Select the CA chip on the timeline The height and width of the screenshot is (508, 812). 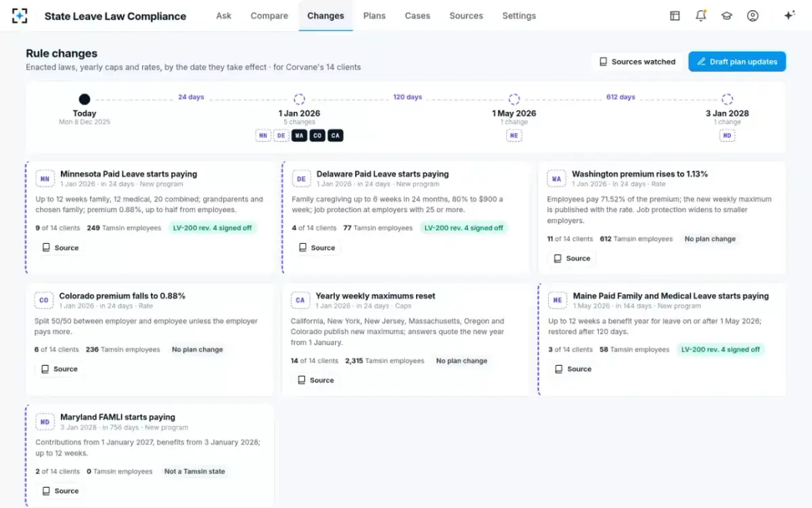click(336, 135)
